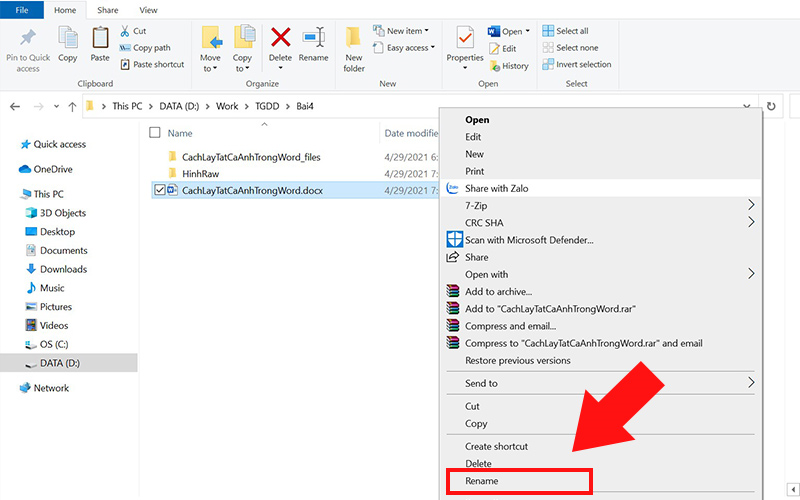Screen dimensions: 800x500
Task: Click Work in the address path
Action: click(x=227, y=106)
